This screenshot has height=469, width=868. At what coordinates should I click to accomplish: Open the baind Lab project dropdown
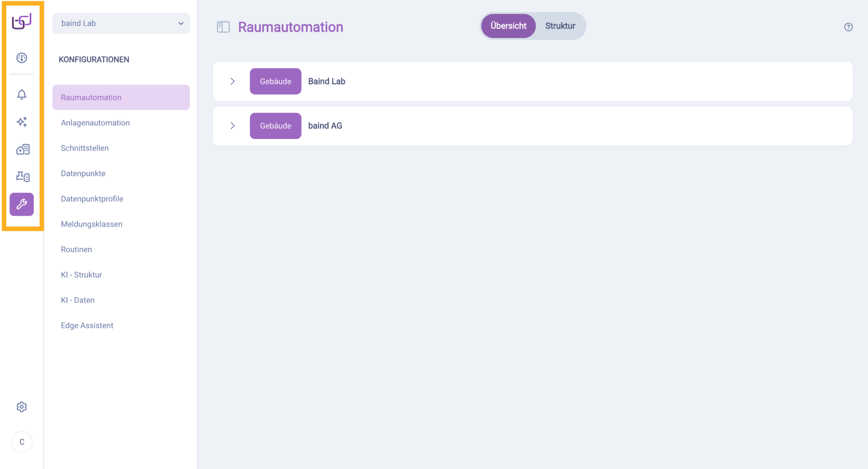tap(121, 24)
